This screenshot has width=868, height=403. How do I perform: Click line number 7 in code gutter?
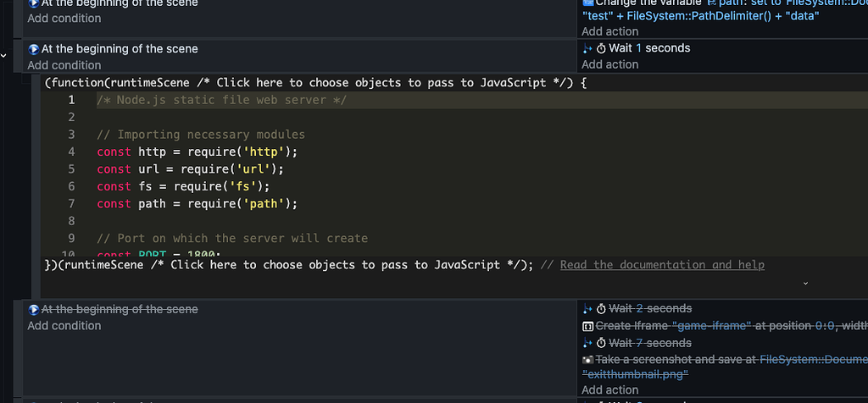(x=71, y=203)
